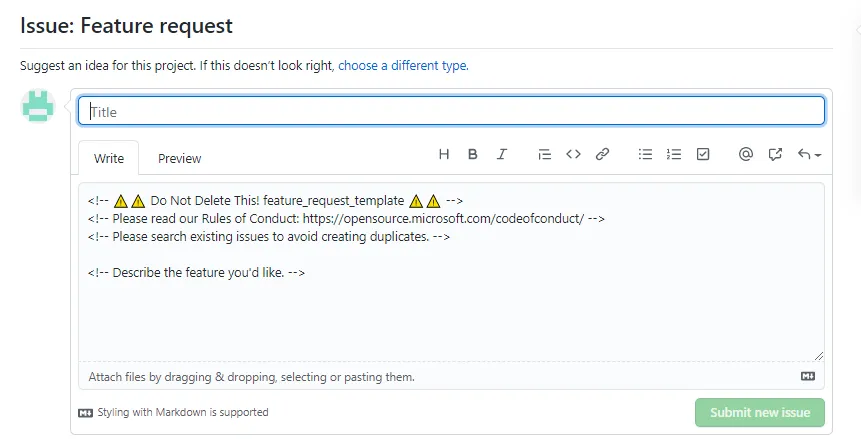Viewport: 861px width, 439px height.
Task: Open the saved replies dropdown
Action: point(809,155)
